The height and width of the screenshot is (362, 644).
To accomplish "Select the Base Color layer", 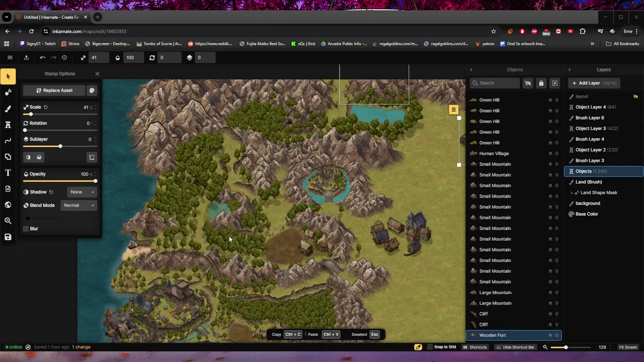I will (x=603, y=214).
